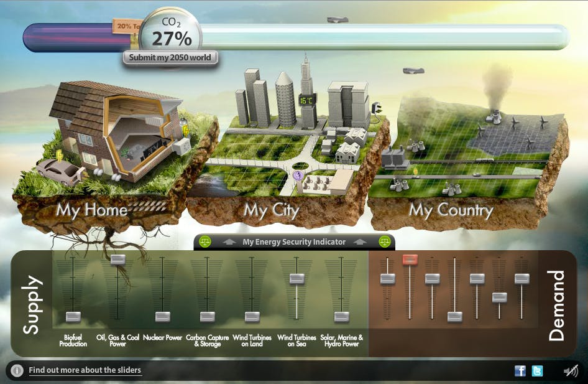This screenshot has width=588, height=384.
Task: Click the Nuclear Power slider handle
Action: click(162, 317)
